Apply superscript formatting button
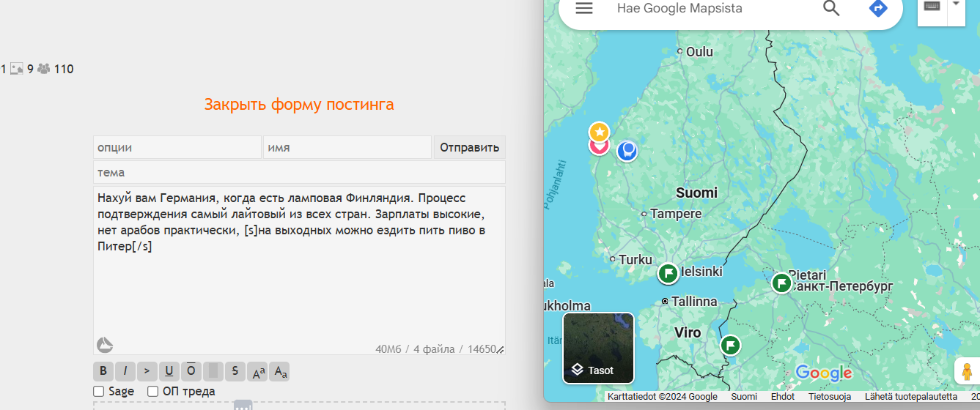Image resolution: width=980 pixels, height=410 pixels. [257, 371]
